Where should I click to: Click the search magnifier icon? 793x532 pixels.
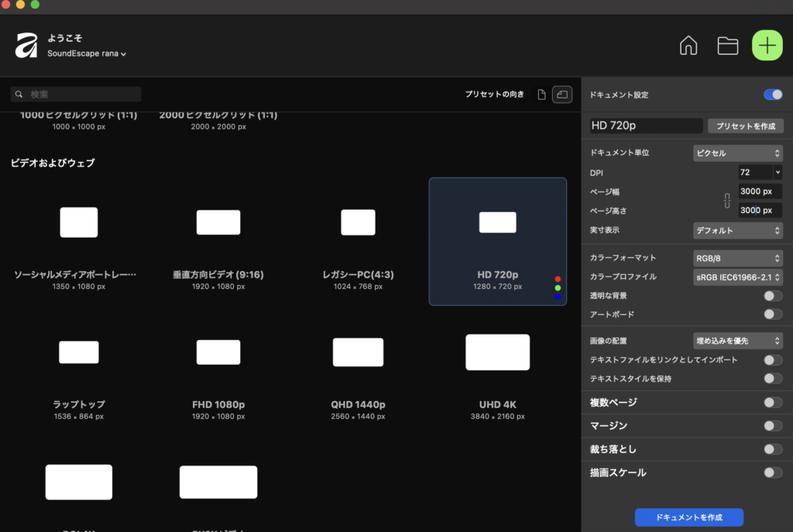click(19, 94)
